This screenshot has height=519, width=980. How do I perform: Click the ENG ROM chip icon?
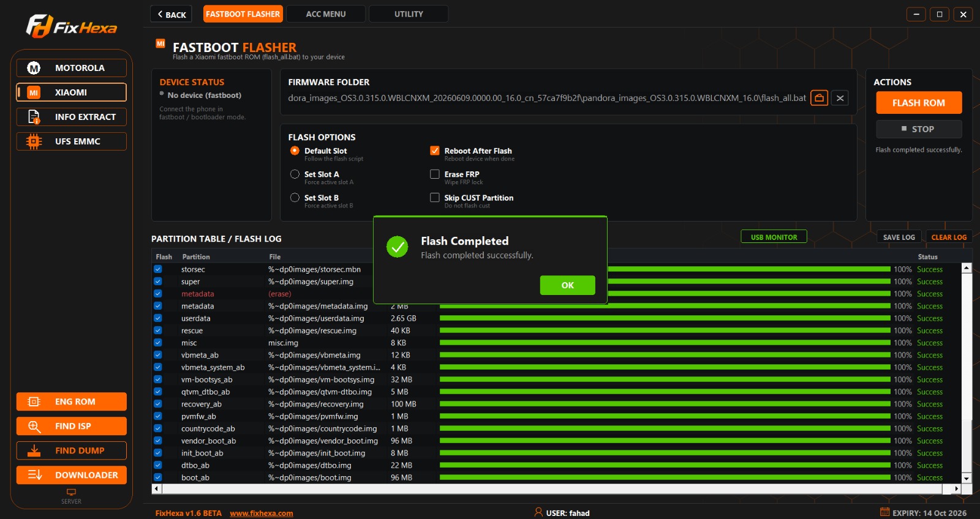pos(34,401)
